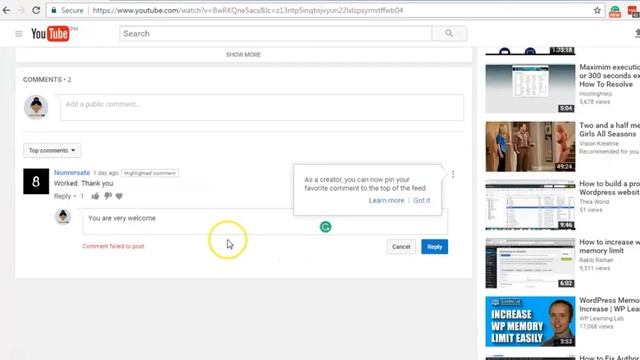The height and width of the screenshot is (360, 640).
Task: Dislike the Nomversate comment with thumbs down
Action: pos(108,196)
